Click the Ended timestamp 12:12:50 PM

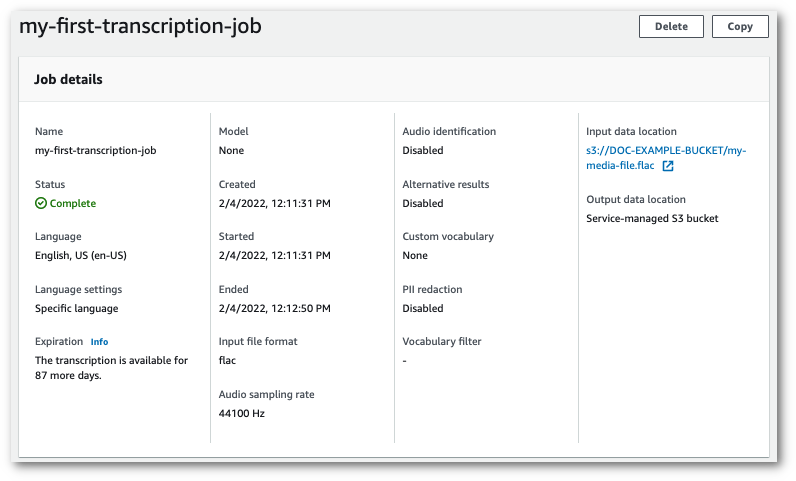[274, 308]
